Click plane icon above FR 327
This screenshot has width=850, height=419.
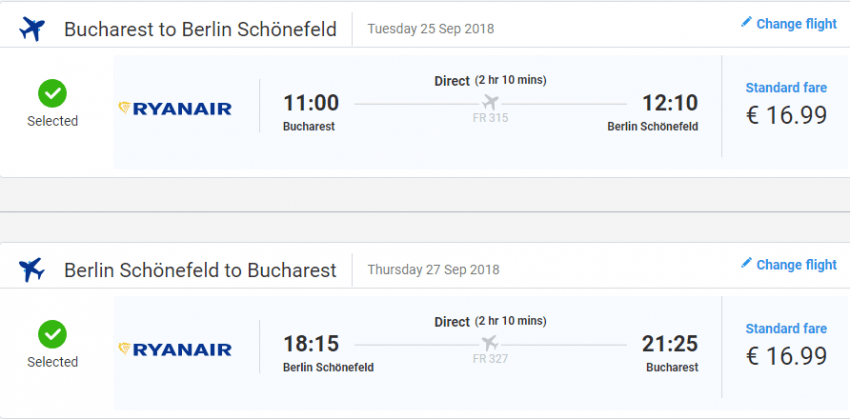(490, 343)
